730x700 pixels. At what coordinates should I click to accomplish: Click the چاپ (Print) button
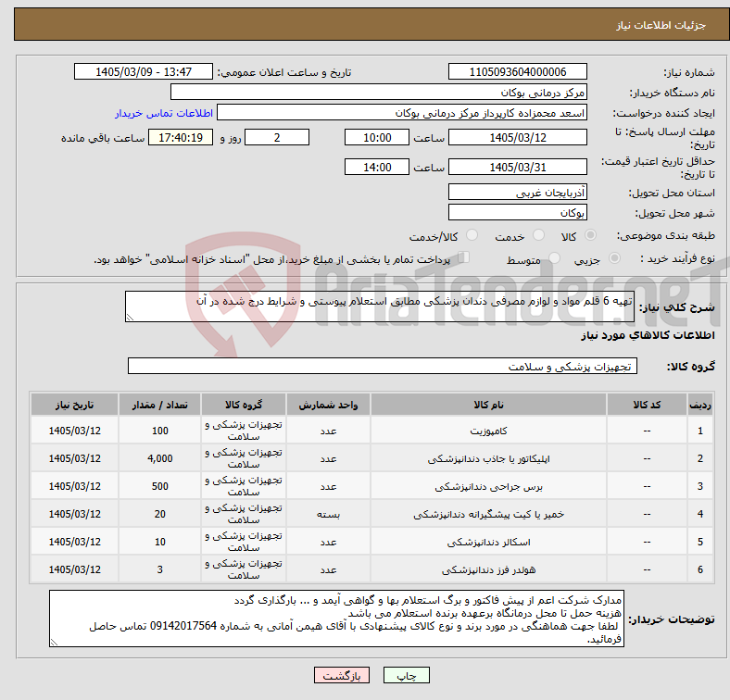coord(406,675)
